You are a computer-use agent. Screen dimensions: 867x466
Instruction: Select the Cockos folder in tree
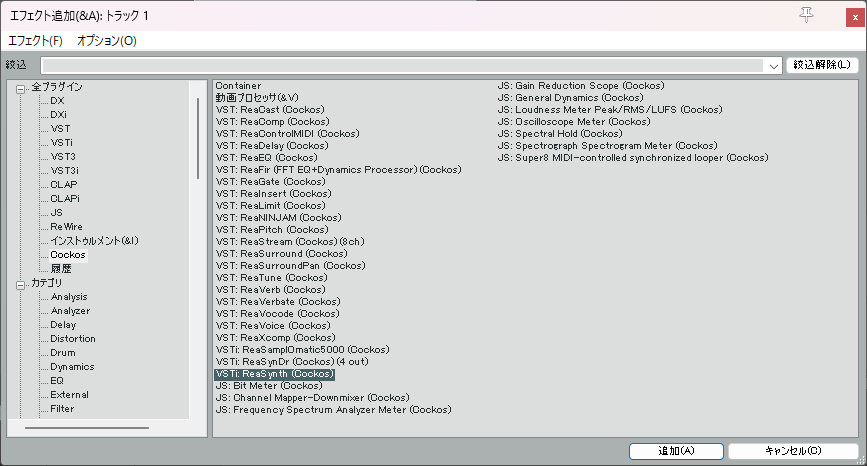(68, 255)
